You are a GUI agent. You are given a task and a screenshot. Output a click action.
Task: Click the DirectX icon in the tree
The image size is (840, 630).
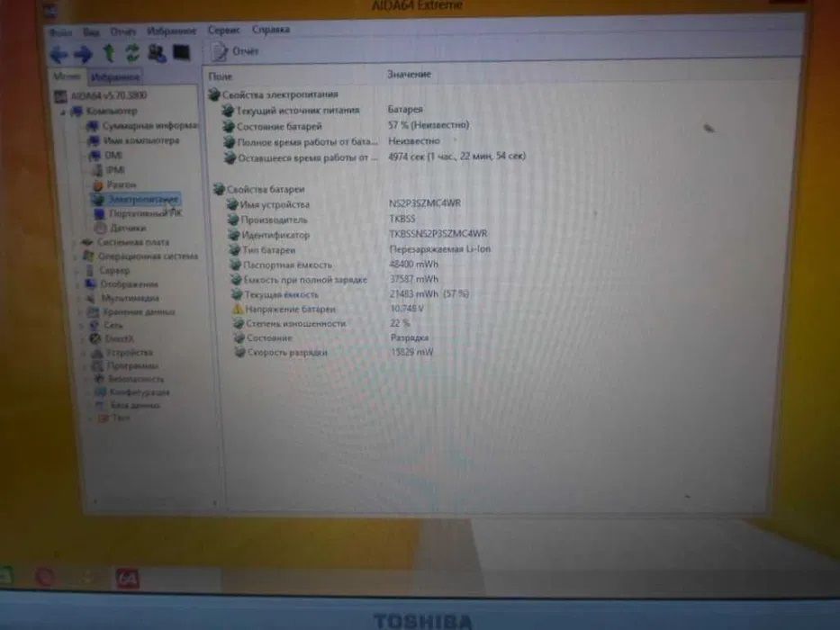coord(95,338)
